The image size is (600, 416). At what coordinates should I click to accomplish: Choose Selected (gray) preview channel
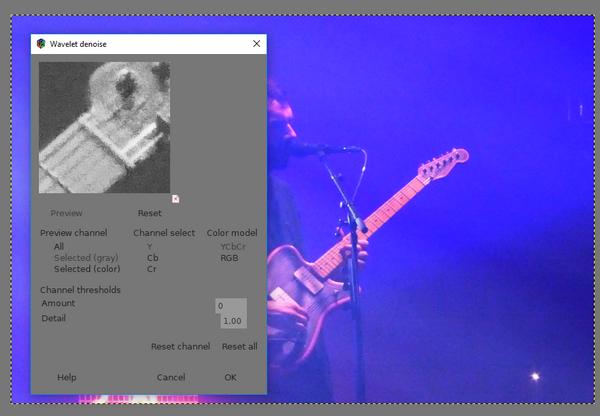pyautogui.click(x=86, y=258)
